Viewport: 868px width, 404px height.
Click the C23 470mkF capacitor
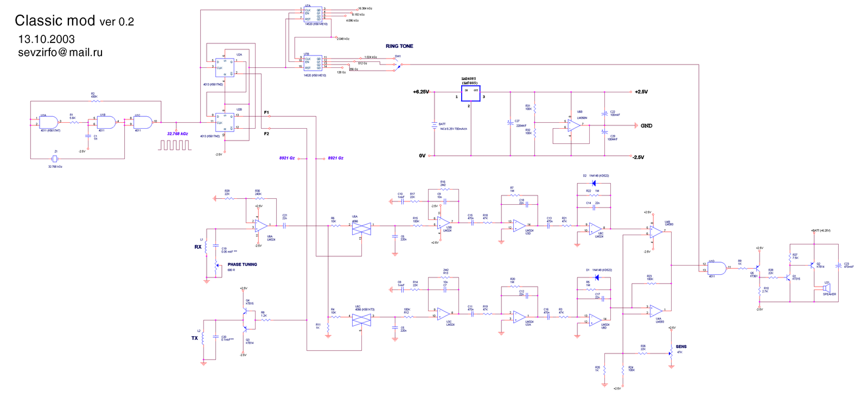838,266
